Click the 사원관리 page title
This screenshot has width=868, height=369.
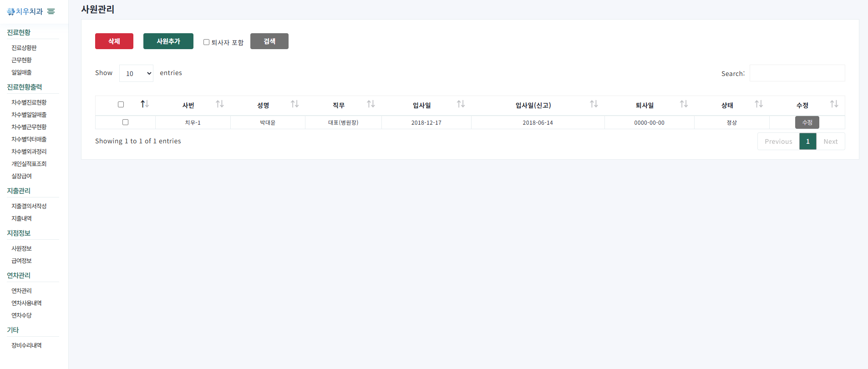point(98,9)
